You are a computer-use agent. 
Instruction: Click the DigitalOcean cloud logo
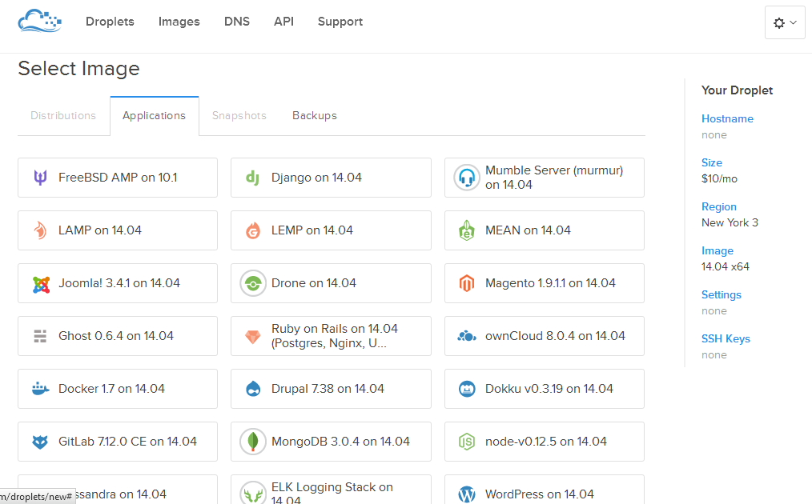[40, 22]
